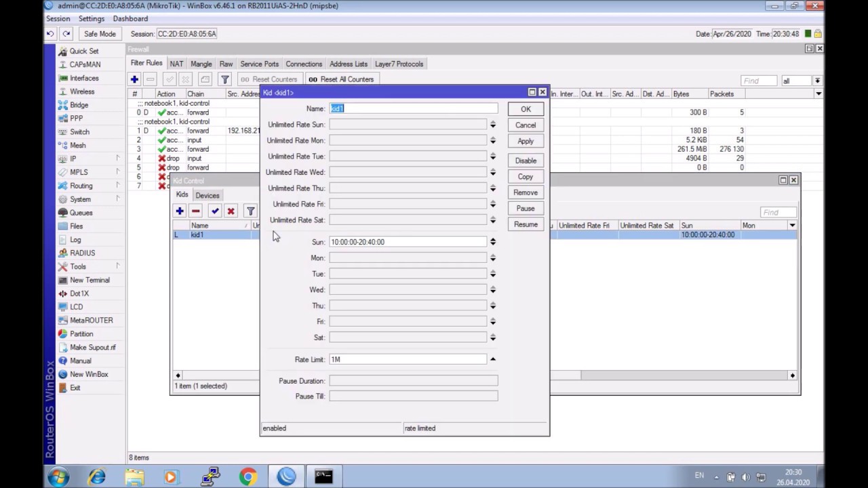
Task: Click the Copy button in Kid dialog
Action: [x=526, y=176]
